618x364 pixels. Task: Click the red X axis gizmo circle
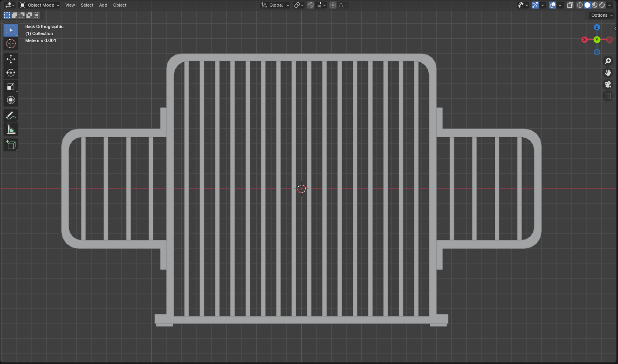click(x=584, y=40)
